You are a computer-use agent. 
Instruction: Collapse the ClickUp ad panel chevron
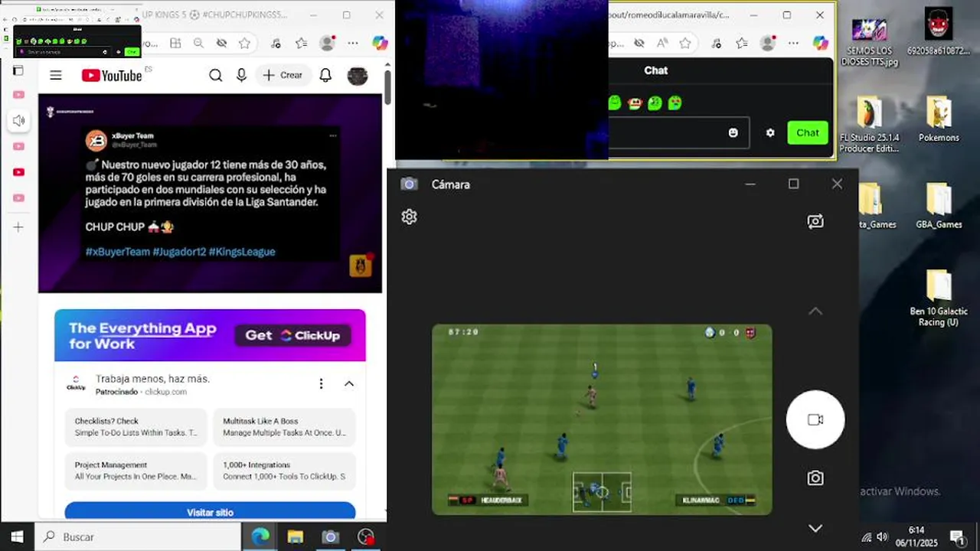[x=349, y=383]
